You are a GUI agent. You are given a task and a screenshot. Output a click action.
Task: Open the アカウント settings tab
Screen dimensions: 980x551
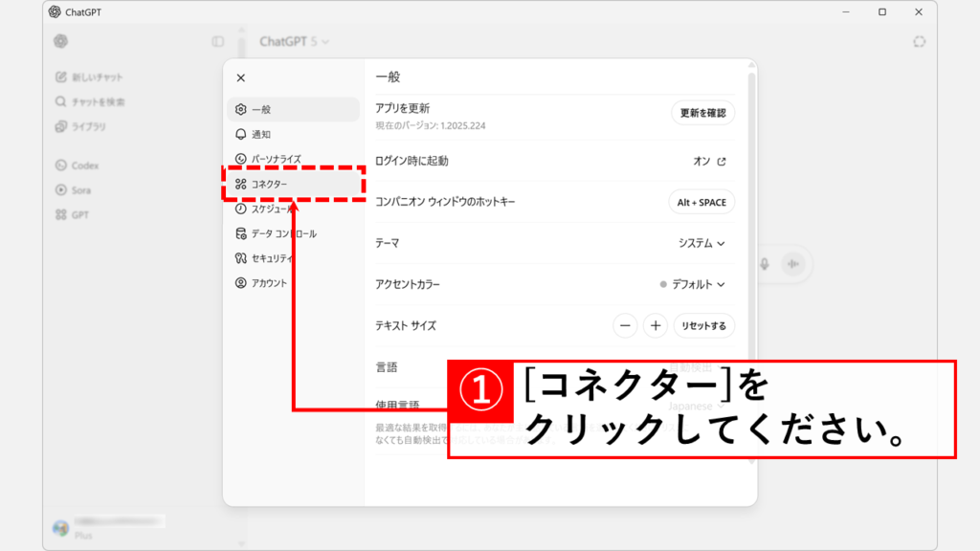tap(293, 283)
